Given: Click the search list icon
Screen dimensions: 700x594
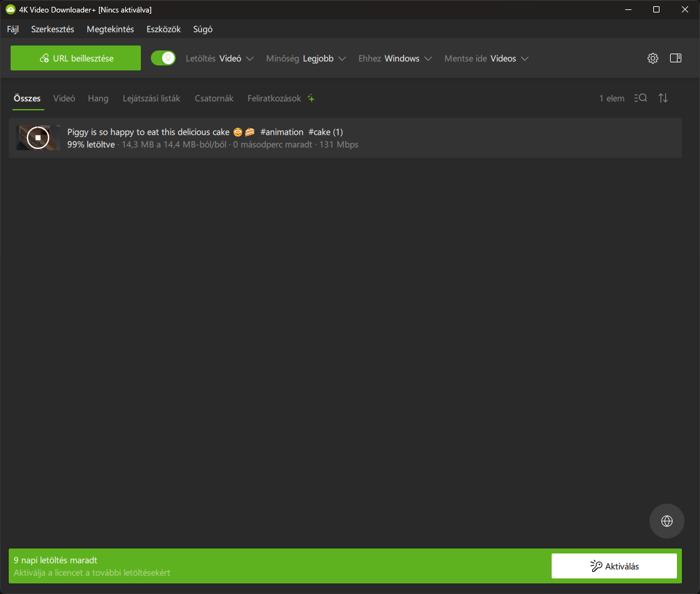Looking at the screenshot, I should point(641,98).
